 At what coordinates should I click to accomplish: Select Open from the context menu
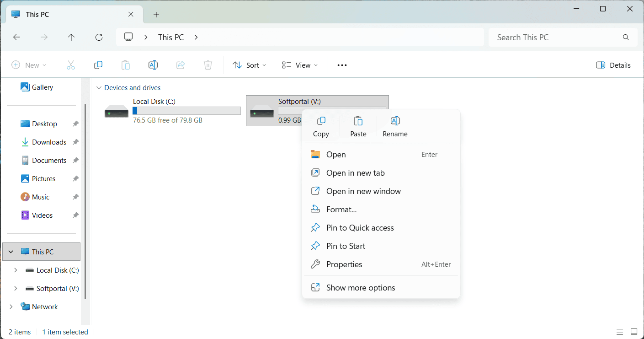click(381, 155)
